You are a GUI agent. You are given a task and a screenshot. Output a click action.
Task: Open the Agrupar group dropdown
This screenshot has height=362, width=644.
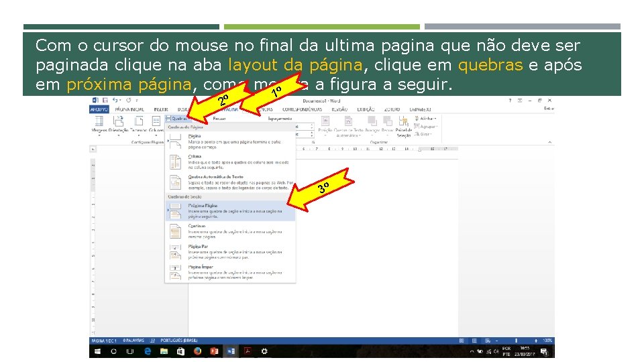[x=425, y=127]
